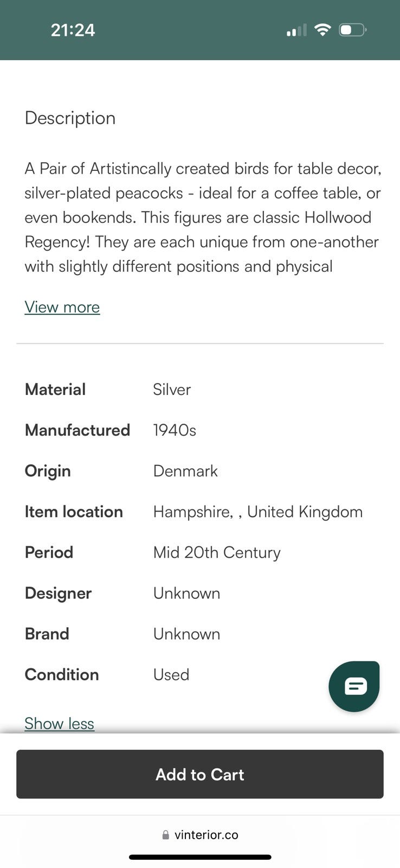Tap the Brand value Unknown
The height and width of the screenshot is (868, 400).
(x=186, y=634)
